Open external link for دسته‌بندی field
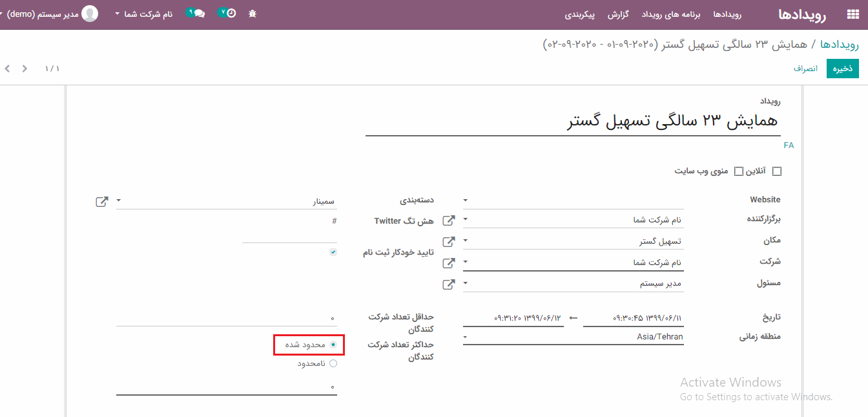 [101, 202]
